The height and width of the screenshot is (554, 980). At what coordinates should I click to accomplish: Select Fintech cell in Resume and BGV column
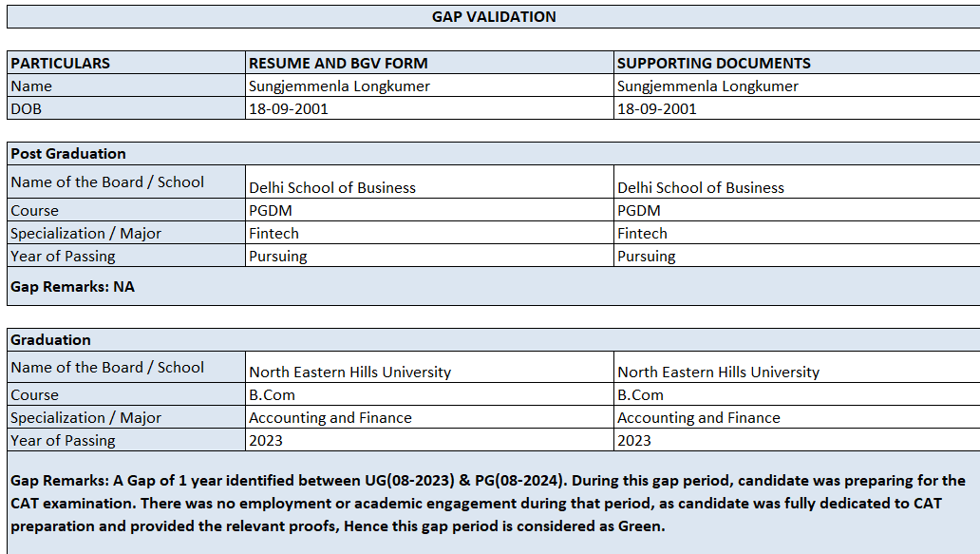click(274, 234)
